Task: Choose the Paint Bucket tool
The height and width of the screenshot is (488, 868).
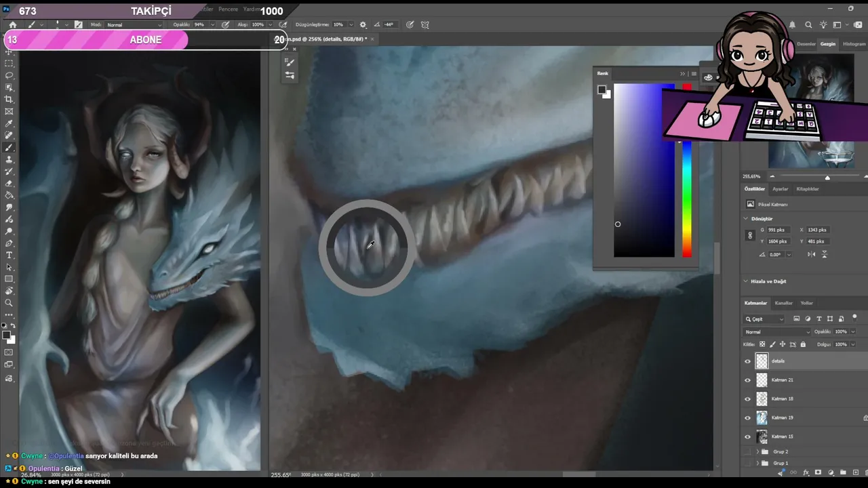Action: pyautogui.click(x=9, y=195)
